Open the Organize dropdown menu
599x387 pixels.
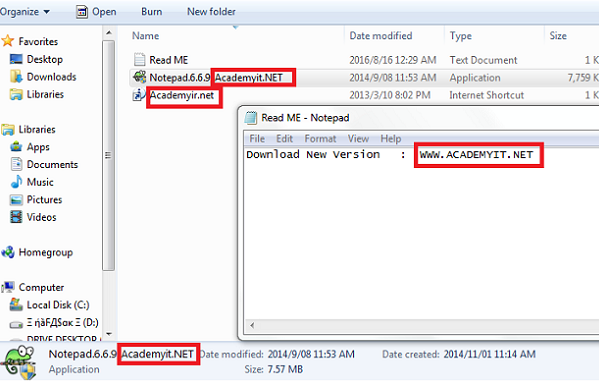click(25, 12)
